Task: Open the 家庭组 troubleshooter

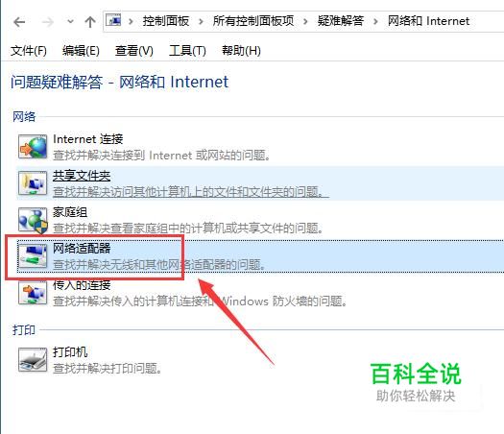Action: click(70, 212)
